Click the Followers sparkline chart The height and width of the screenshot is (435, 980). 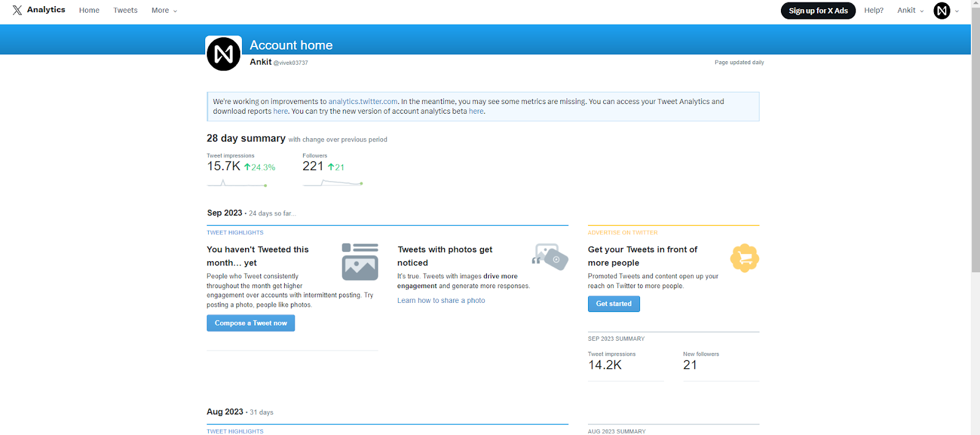333,182
